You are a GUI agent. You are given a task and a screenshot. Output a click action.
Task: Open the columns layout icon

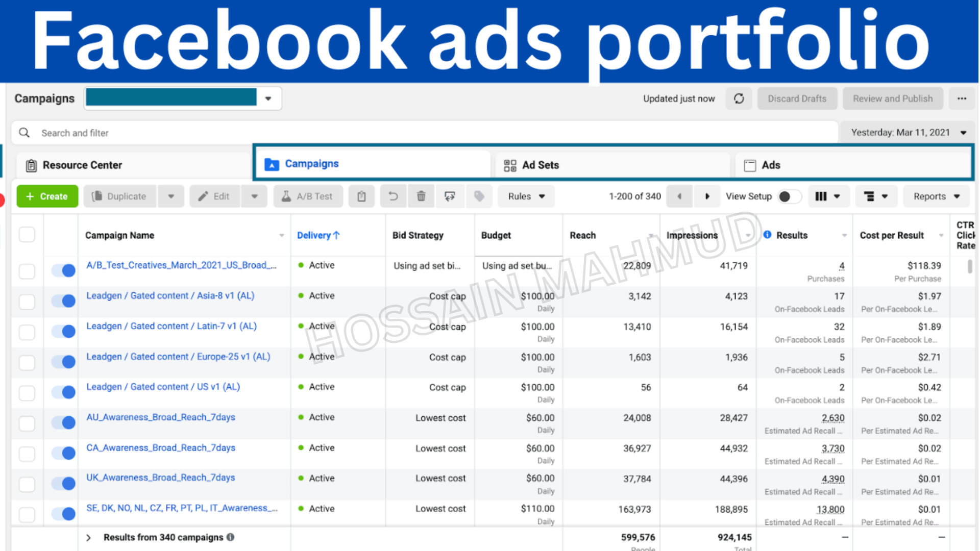[827, 196]
